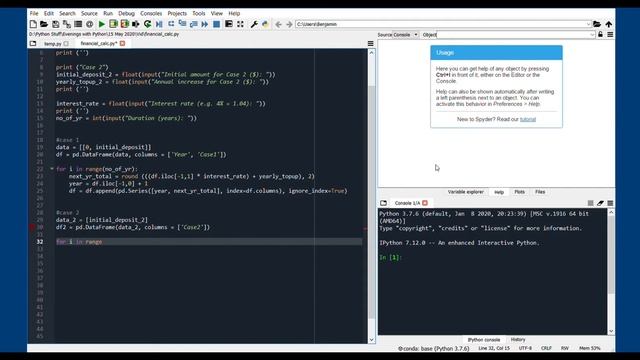Viewport: 640px width, 360px height.
Task: Browse editor tabs icon left of temp.py
Action: pyautogui.click(x=33, y=43)
